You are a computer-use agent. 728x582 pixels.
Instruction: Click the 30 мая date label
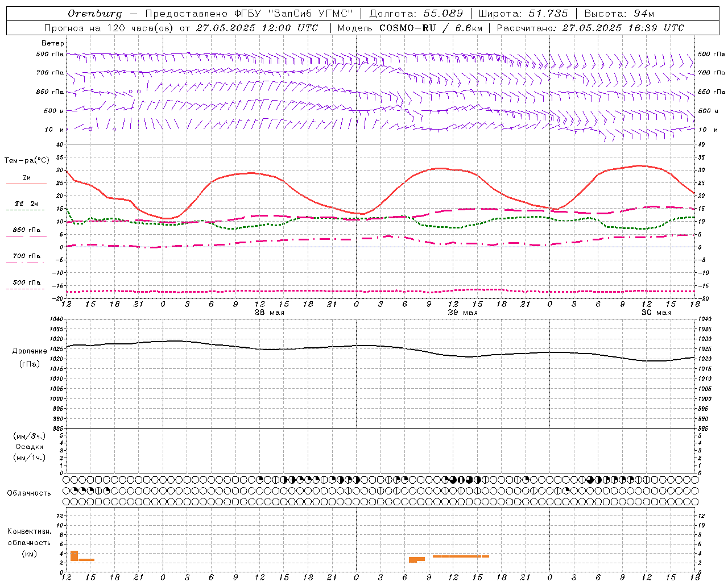[x=656, y=313]
